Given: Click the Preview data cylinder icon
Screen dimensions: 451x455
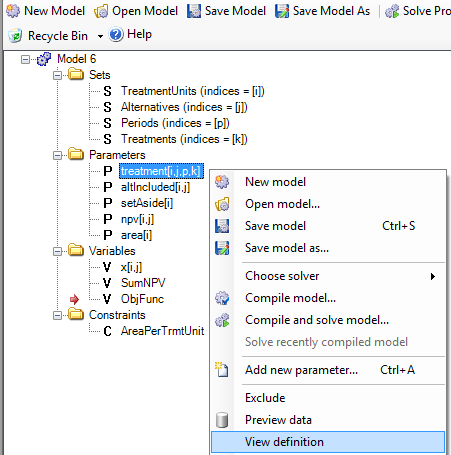Looking at the screenshot, I should click(x=222, y=420).
